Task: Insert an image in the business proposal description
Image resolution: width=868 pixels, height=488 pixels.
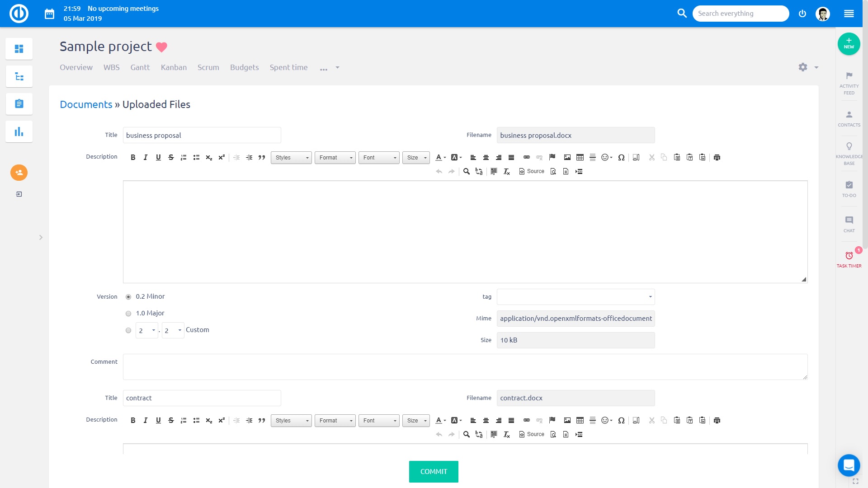Action: (x=567, y=157)
